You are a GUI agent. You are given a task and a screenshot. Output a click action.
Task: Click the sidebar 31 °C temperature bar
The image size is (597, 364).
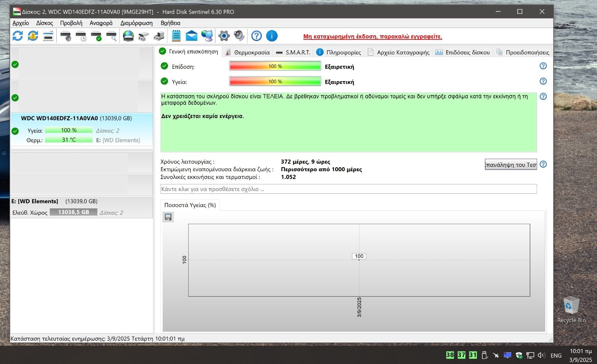[x=69, y=140]
